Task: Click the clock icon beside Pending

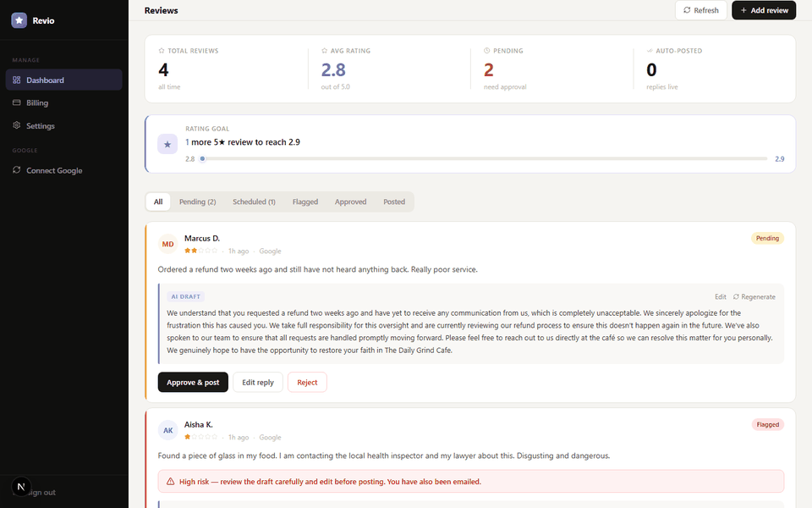Action: click(487, 51)
